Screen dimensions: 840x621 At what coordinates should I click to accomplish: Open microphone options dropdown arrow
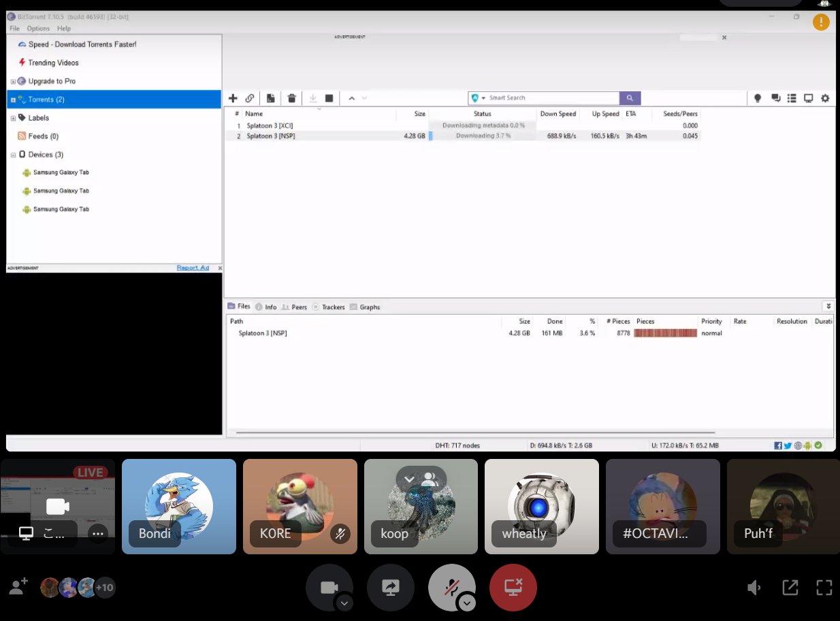click(x=467, y=603)
